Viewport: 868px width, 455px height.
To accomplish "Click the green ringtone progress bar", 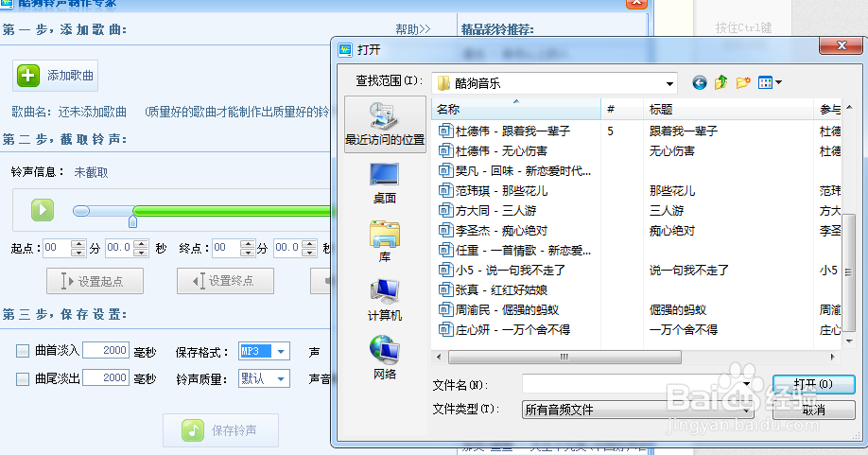I will tap(232, 211).
